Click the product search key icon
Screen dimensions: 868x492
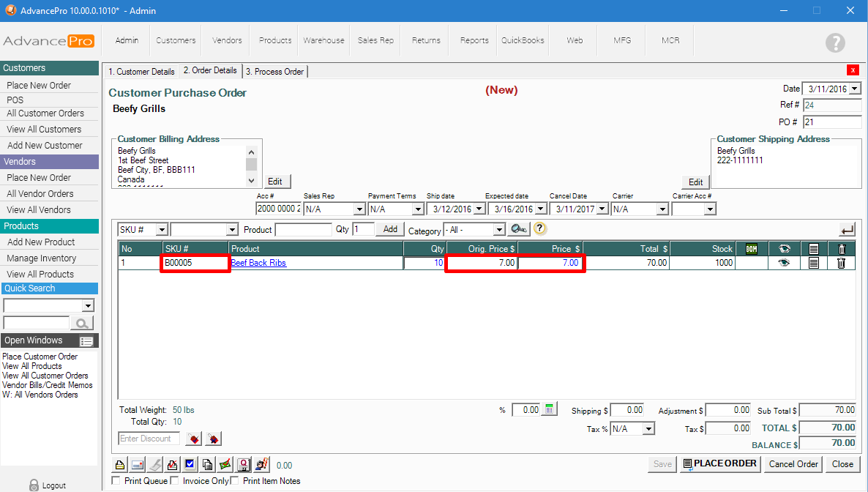pos(520,229)
